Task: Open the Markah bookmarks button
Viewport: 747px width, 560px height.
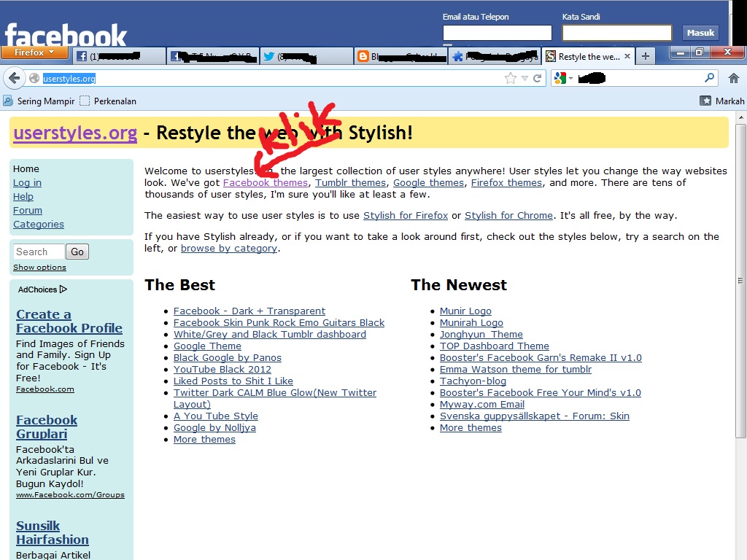Action: (x=721, y=101)
